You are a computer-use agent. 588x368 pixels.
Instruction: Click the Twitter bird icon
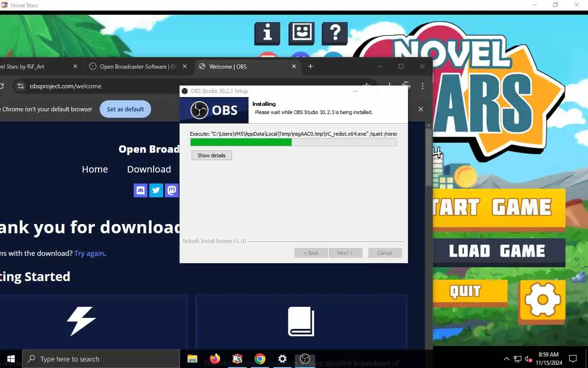click(x=156, y=190)
